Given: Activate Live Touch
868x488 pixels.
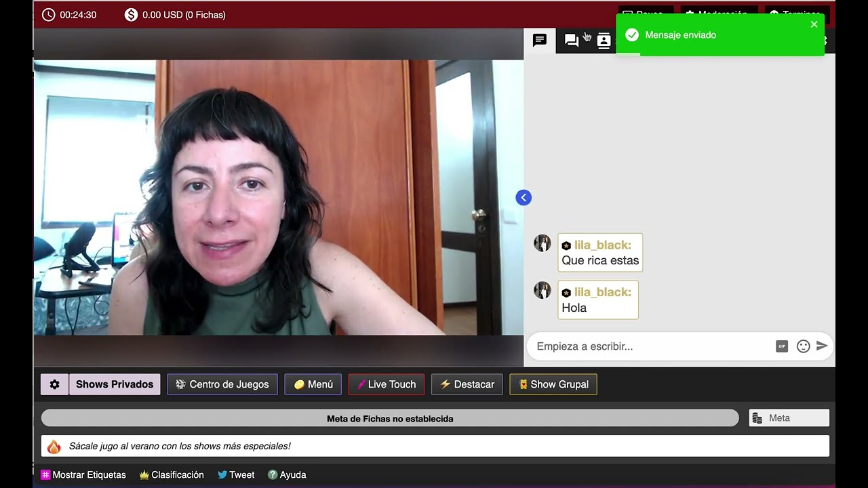Looking at the screenshot, I should [x=387, y=384].
